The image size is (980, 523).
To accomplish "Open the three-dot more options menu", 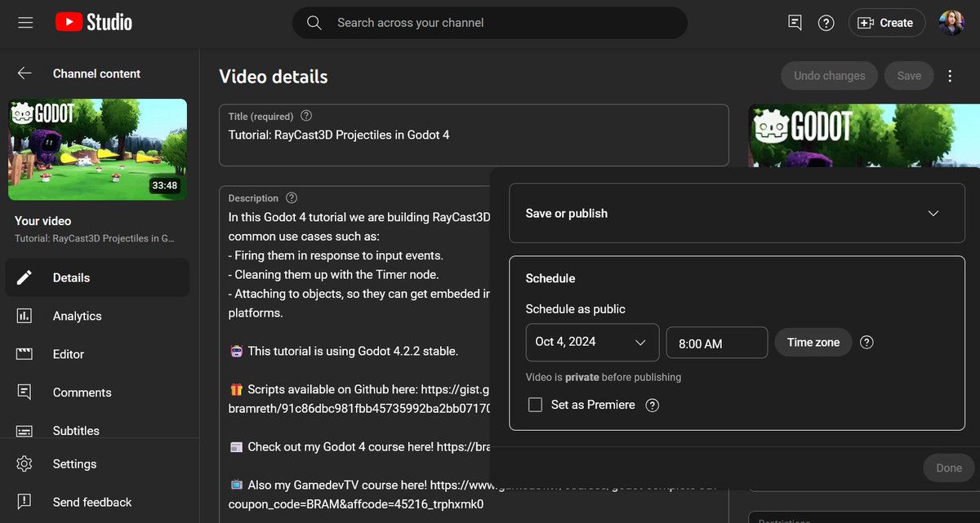I will point(950,76).
